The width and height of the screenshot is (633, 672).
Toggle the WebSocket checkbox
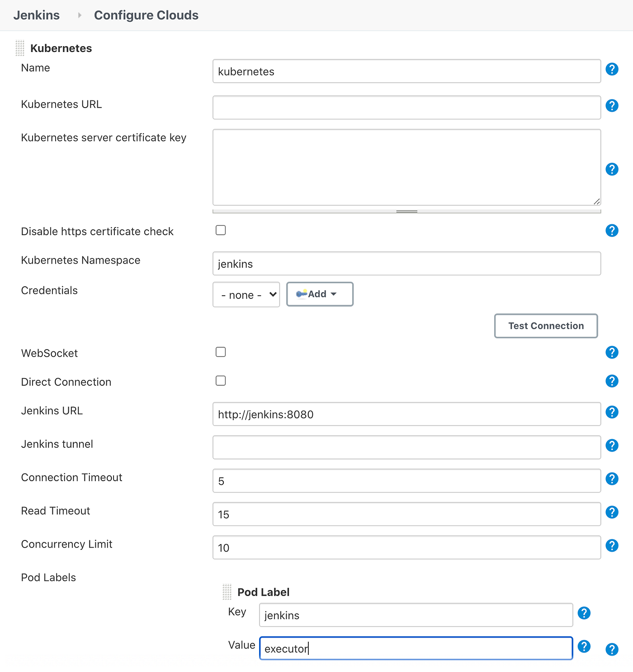click(x=221, y=352)
